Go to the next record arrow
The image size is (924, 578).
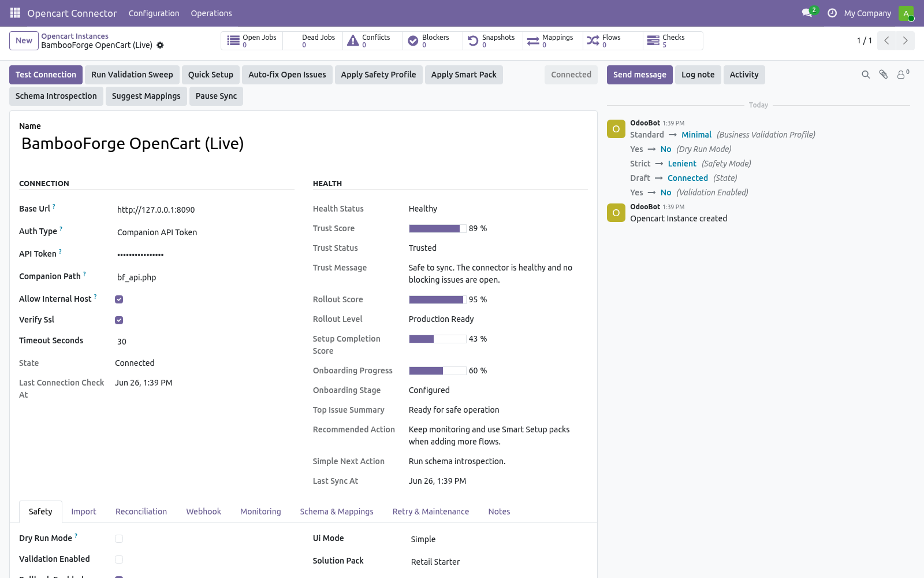coord(905,40)
